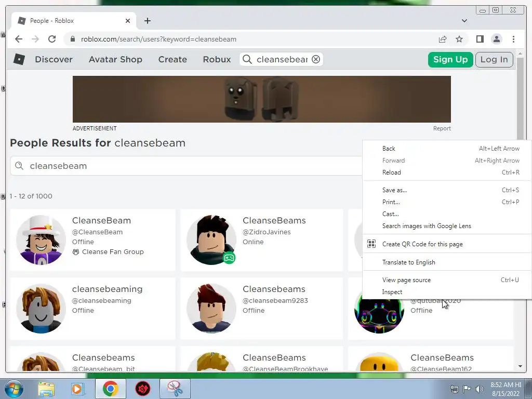
Task: Open the Robux nav link
Action: click(x=217, y=59)
